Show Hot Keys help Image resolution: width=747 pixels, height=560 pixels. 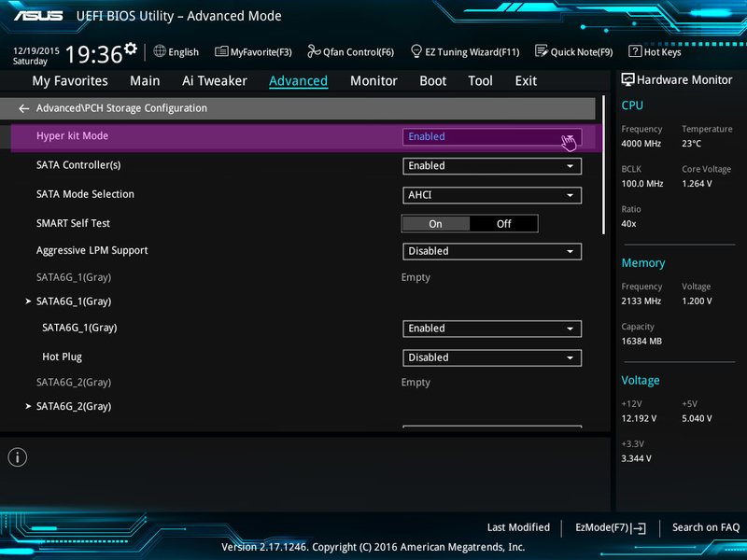[655, 51]
